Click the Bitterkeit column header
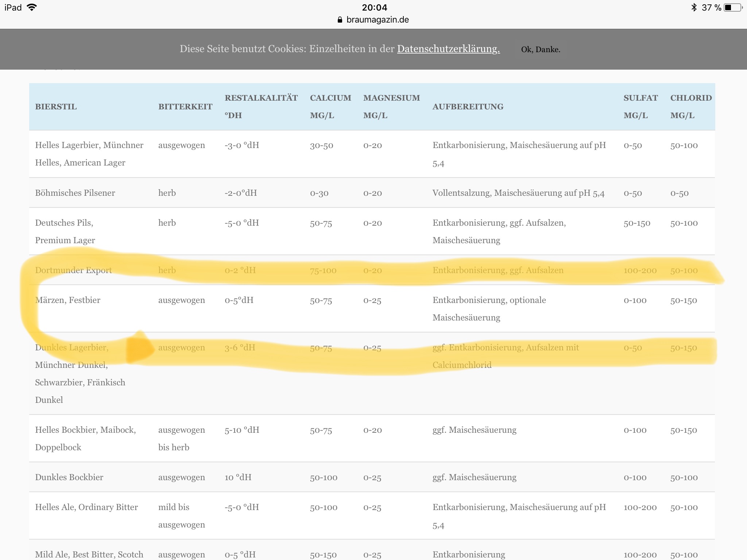Image resolution: width=747 pixels, height=560 pixels. pyautogui.click(x=185, y=106)
